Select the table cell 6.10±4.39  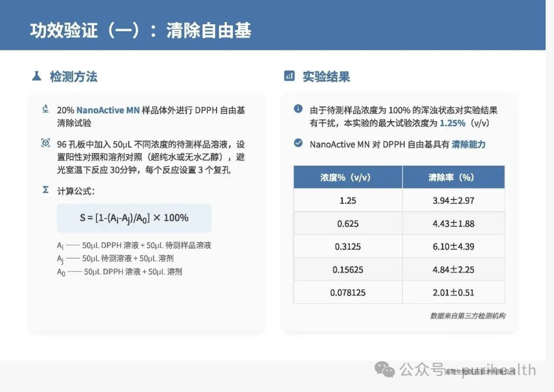[453, 247]
